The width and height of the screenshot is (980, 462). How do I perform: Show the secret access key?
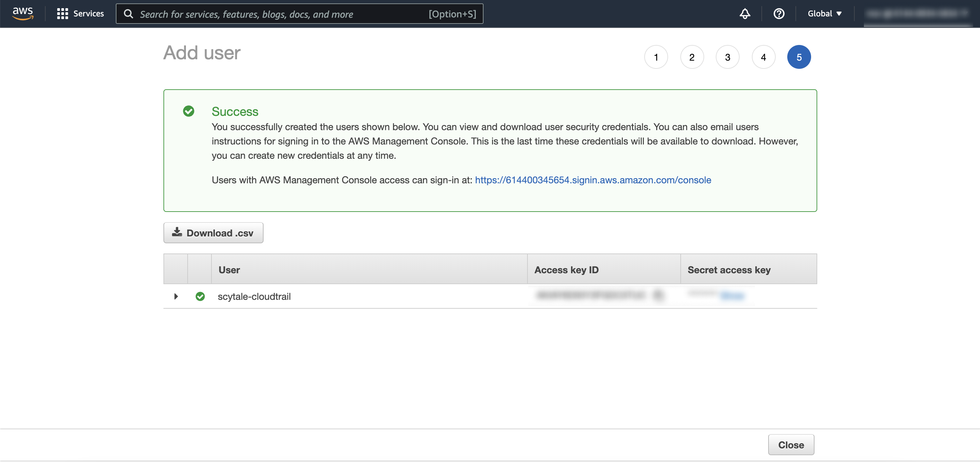[732, 295]
